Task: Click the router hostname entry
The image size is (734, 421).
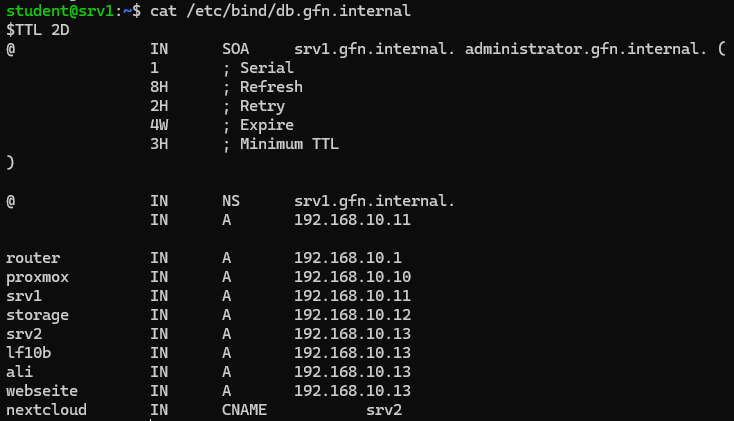Action: point(33,258)
